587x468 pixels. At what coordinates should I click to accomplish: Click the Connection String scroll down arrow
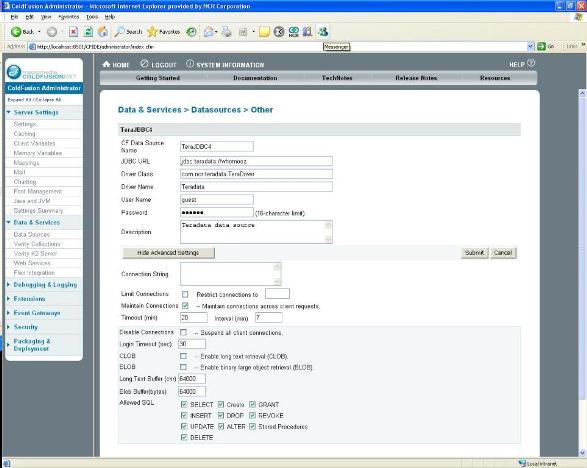coord(277,282)
